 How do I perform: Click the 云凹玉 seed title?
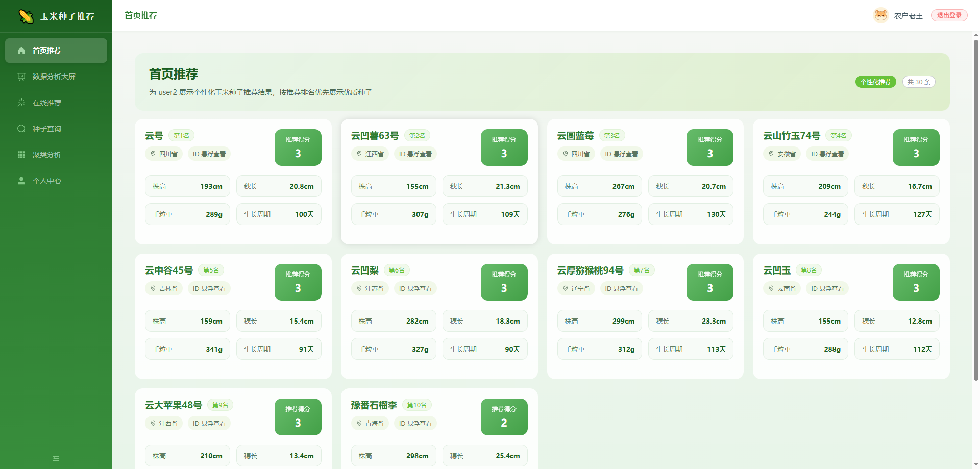pyautogui.click(x=777, y=270)
